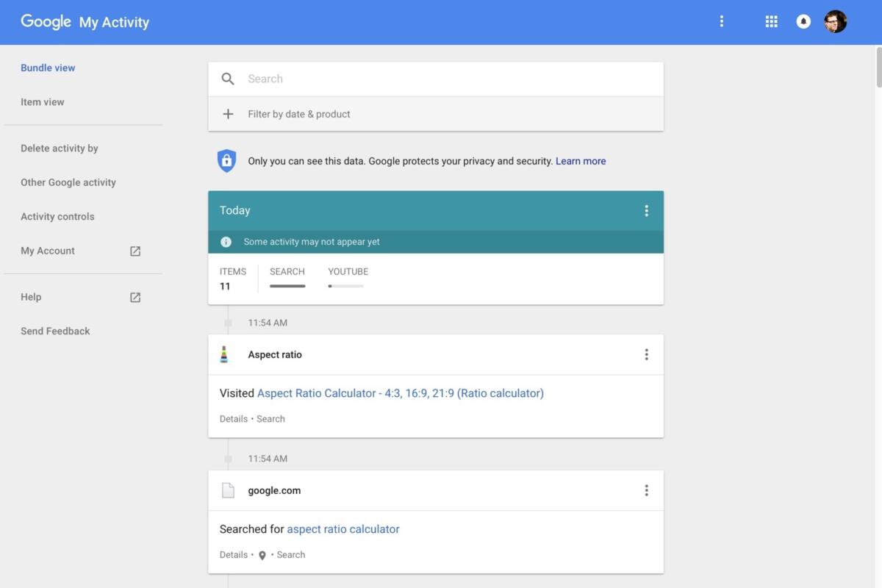Viewport: 882px width, 588px height.
Task: Expand Filter by date & product
Action: tap(436, 114)
